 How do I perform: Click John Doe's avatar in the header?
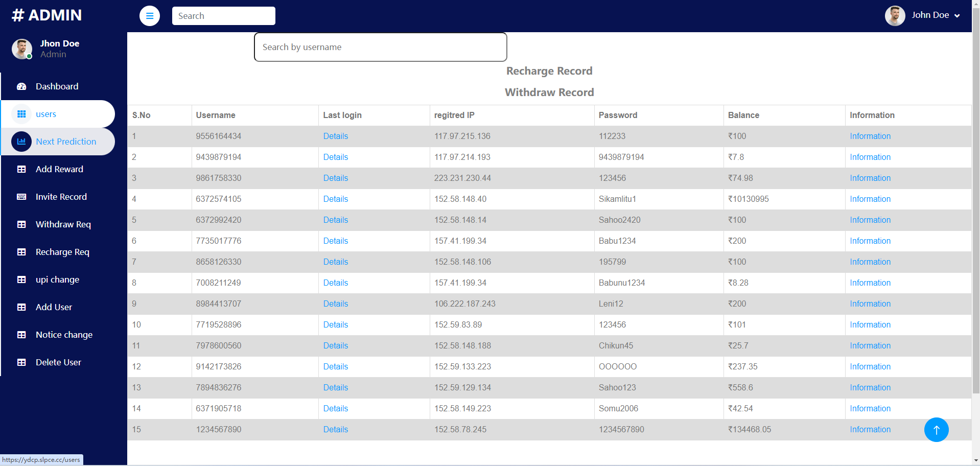coord(895,16)
